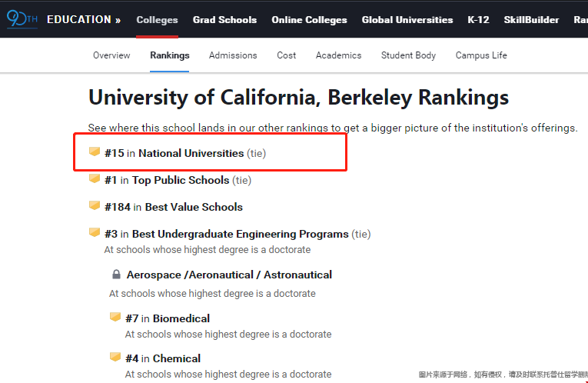Open Global Universities menu item
The height and width of the screenshot is (383, 588).
407,20
